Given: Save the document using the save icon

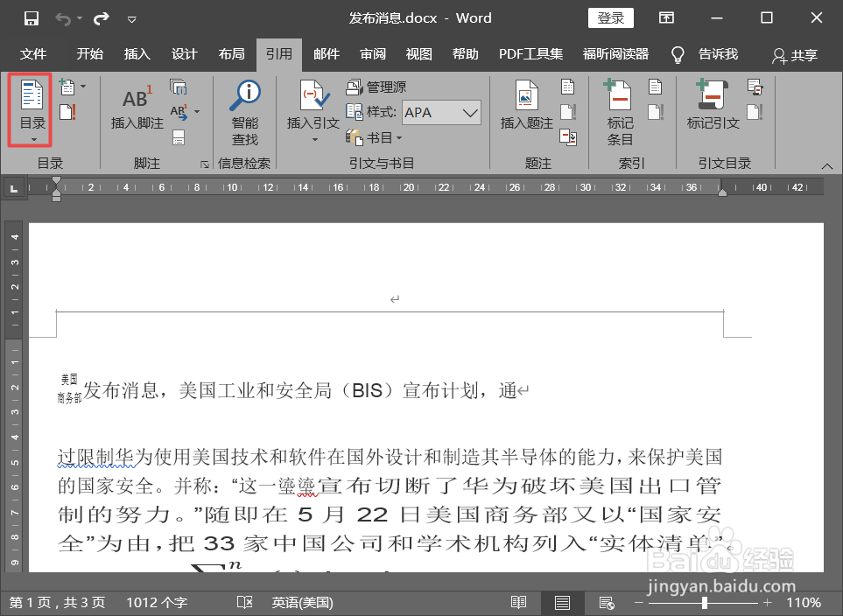Looking at the screenshot, I should click(x=32, y=19).
